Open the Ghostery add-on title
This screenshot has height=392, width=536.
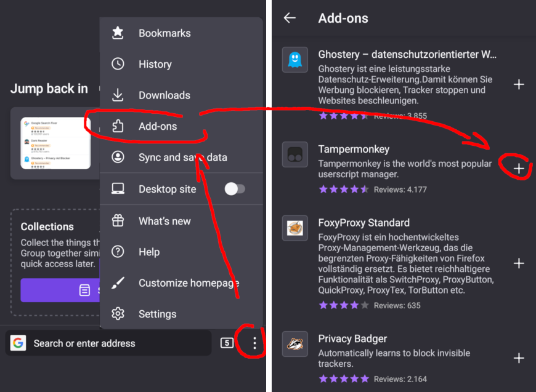tap(407, 54)
